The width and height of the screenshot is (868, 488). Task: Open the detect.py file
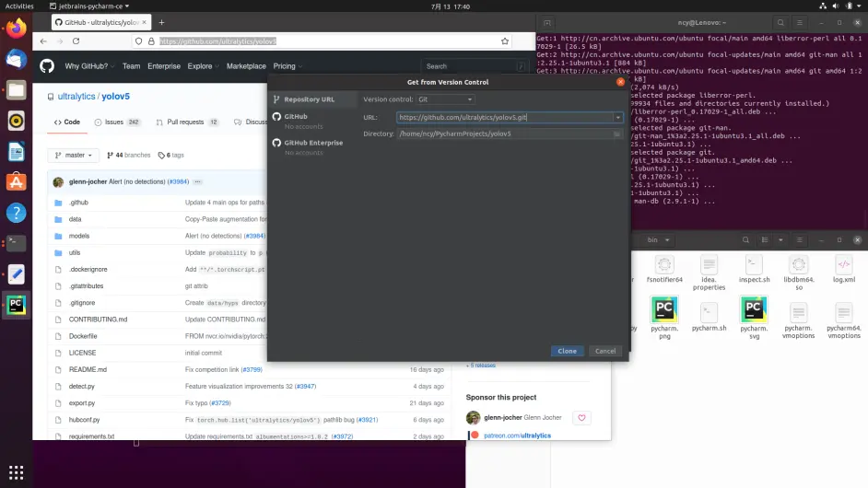point(81,387)
